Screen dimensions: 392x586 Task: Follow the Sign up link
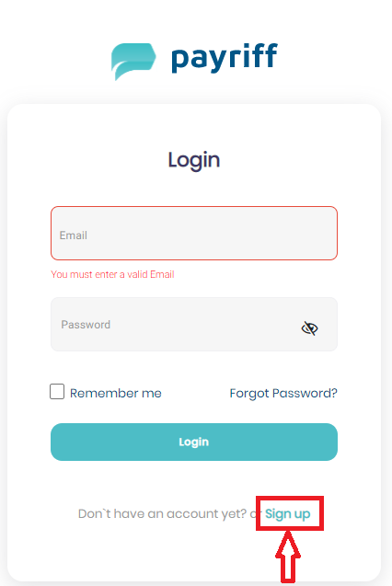[x=287, y=514]
